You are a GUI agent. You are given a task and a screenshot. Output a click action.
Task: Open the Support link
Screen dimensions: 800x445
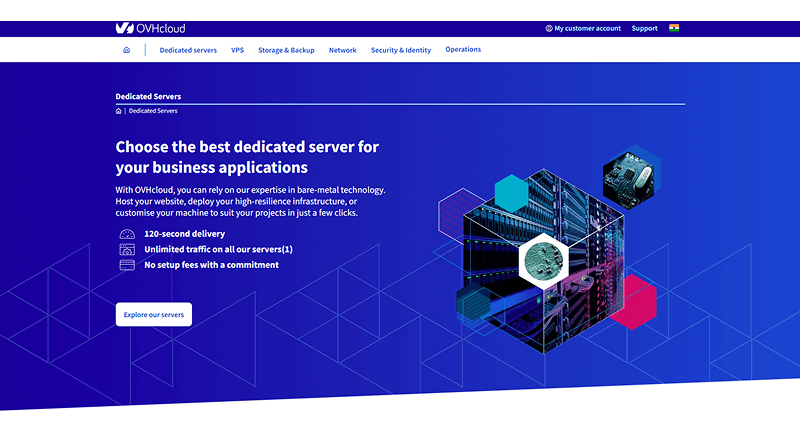coord(644,29)
